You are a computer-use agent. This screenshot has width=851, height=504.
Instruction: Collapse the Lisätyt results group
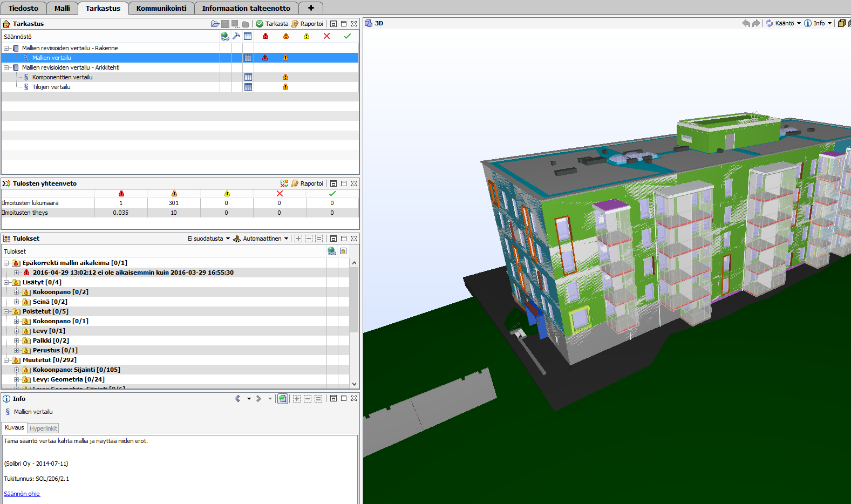(6, 282)
